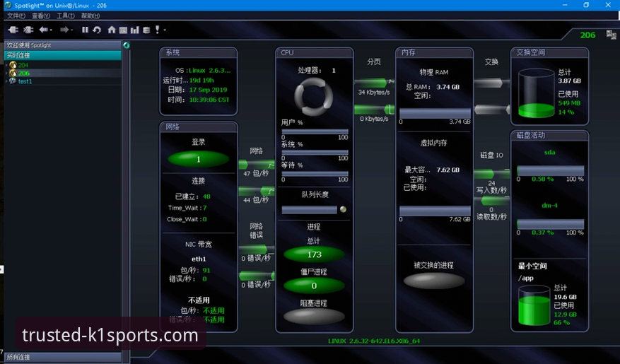Image resolution: width=620 pixels, height=364 pixels.
Task: Click the 34 Kbytes/s paging flow
Action: click(374, 83)
